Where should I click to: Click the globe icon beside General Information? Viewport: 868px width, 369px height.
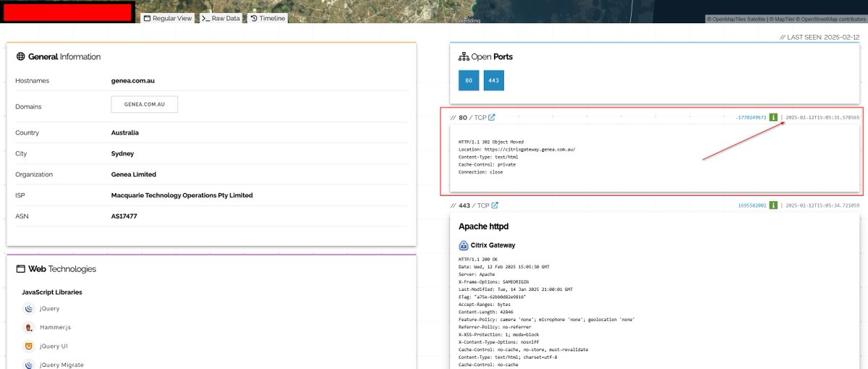pos(21,56)
